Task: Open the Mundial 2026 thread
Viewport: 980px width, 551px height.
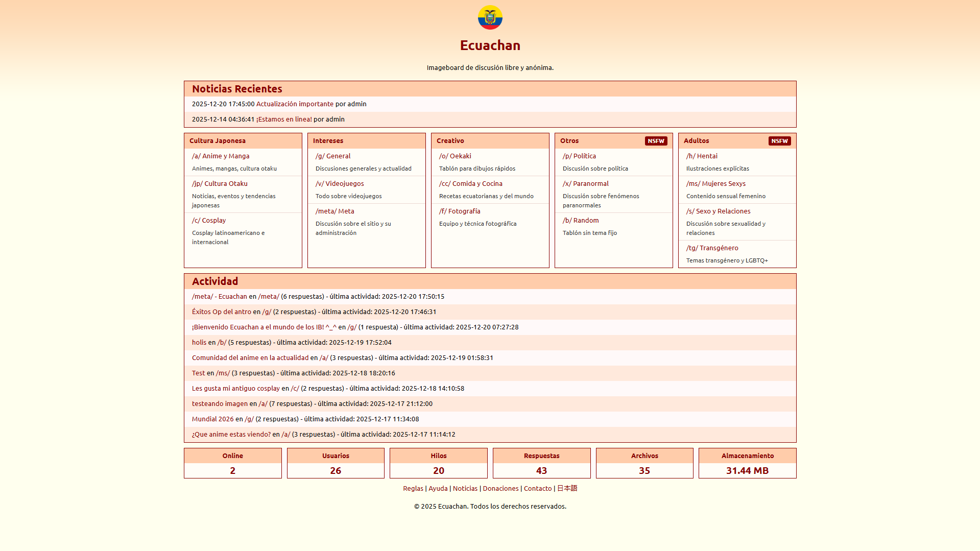Action: pos(212,419)
